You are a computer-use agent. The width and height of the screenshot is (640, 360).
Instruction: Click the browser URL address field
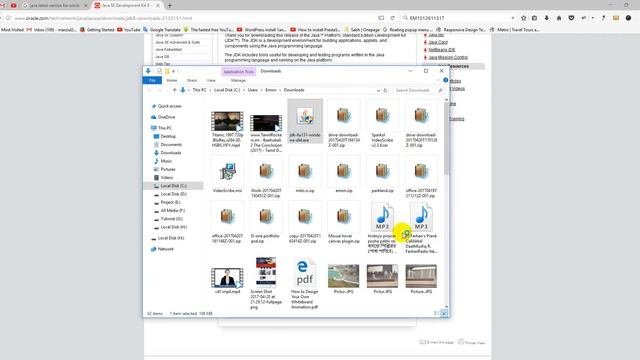(x=192, y=18)
